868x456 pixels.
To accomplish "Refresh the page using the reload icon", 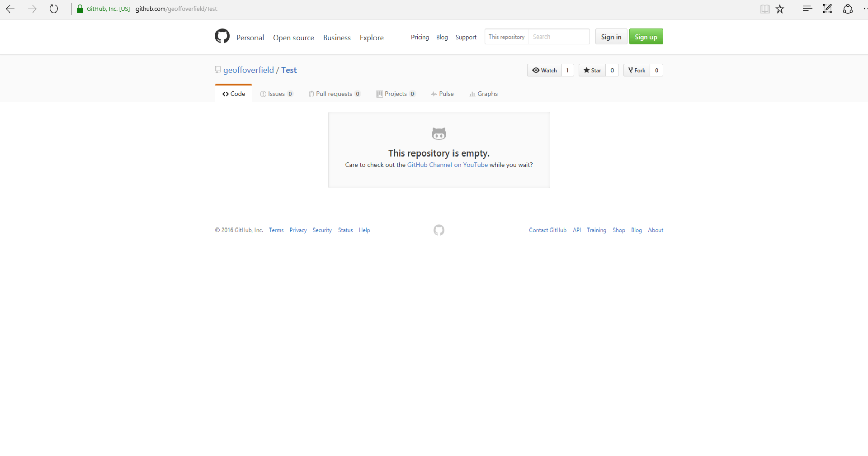I will coord(54,9).
